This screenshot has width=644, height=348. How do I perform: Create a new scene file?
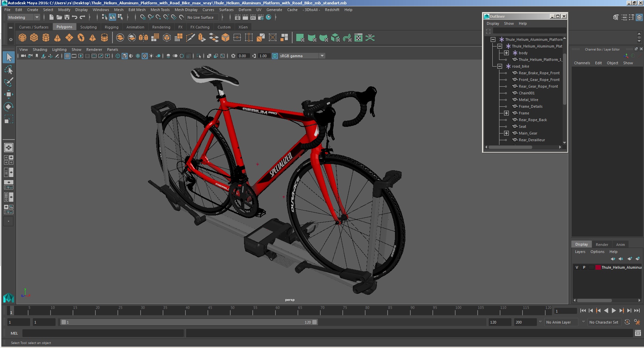[x=51, y=17]
